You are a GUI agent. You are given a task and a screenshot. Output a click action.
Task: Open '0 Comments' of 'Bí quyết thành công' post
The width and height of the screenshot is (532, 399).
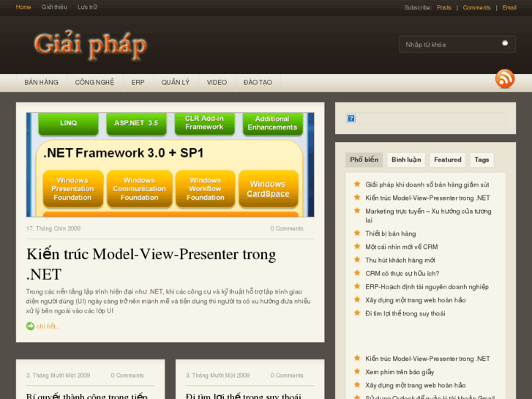pos(127,376)
